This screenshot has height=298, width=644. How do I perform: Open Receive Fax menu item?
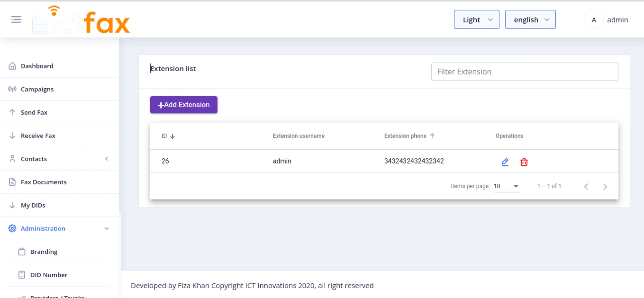point(38,136)
